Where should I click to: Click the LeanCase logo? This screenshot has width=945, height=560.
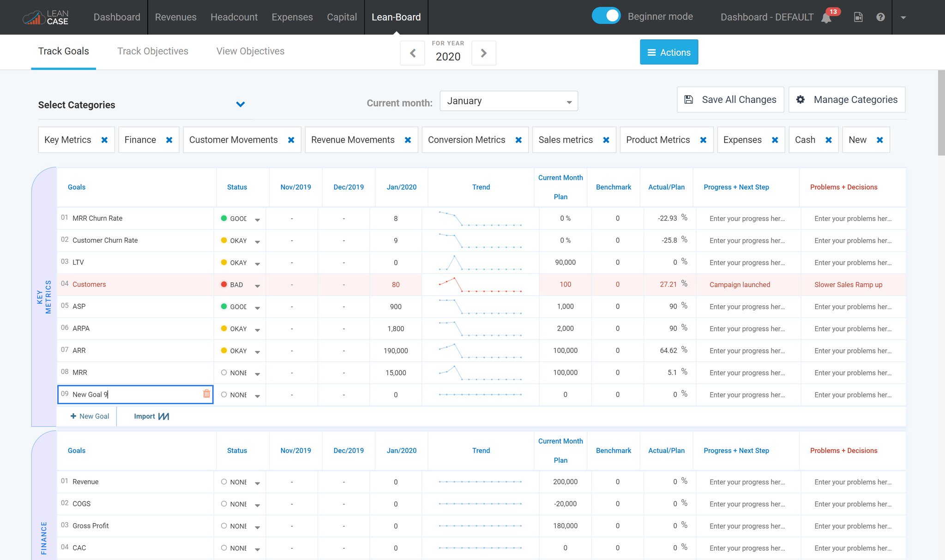pos(46,18)
